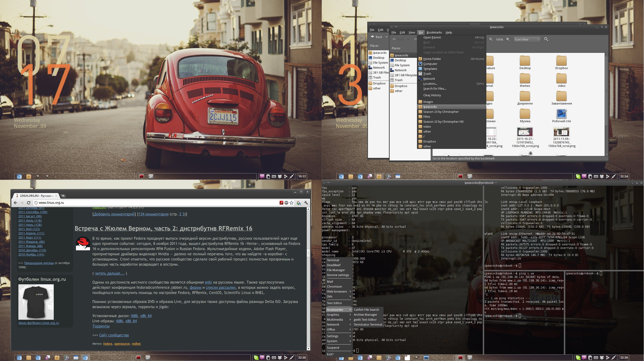Open the 134 комментария link

click(x=153, y=214)
